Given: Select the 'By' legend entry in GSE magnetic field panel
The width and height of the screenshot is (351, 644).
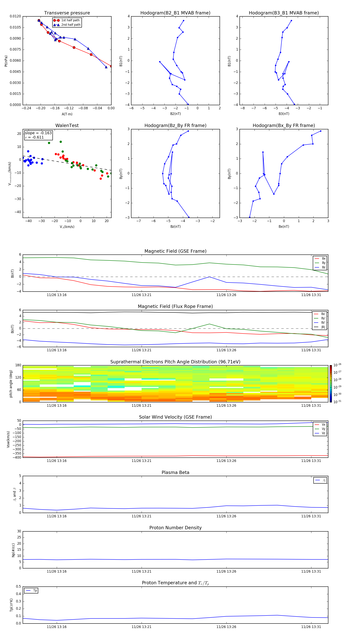Looking at the screenshot, I should [320, 263].
